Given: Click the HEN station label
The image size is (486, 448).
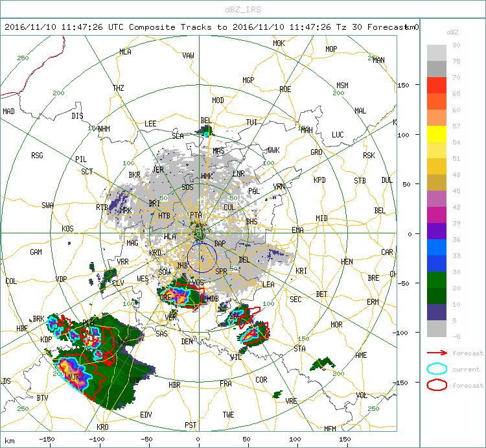Looking at the screenshot, I should pos(347,262).
